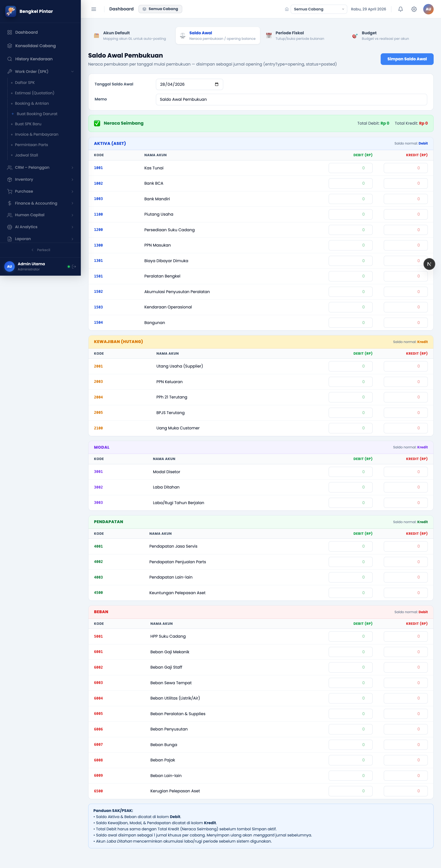Expand the Inventory sidebar section
Image resolution: width=441 pixels, height=868 pixels.
click(x=40, y=180)
